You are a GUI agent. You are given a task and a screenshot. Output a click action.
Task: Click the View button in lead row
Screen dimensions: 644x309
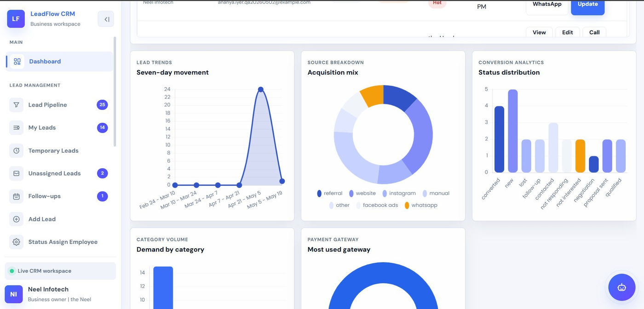(x=539, y=32)
